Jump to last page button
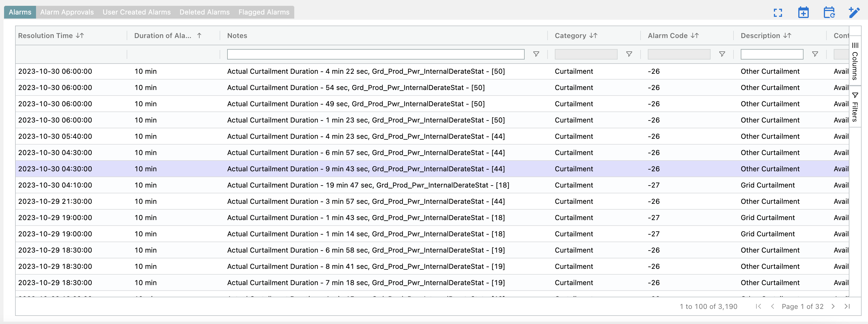868x324 pixels. coord(847,306)
